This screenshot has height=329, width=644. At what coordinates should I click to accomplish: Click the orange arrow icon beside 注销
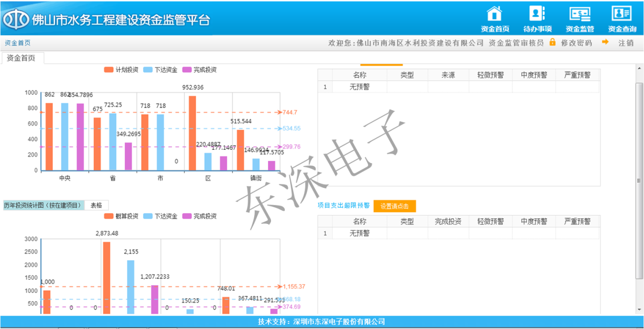coord(605,43)
